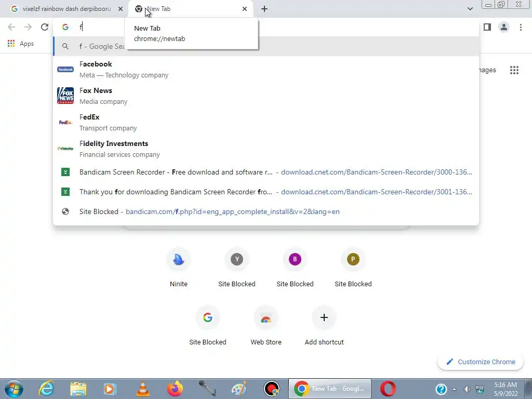Open the network status tray icon
The height and width of the screenshot is (399, 532).
click(480, 389)
